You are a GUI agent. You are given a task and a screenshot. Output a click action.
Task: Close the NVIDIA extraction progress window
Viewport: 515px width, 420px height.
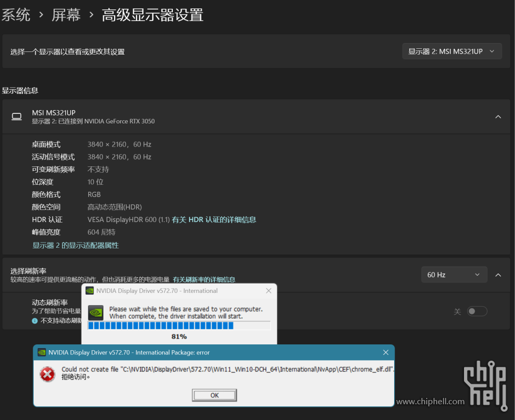(x=269, y=291)
